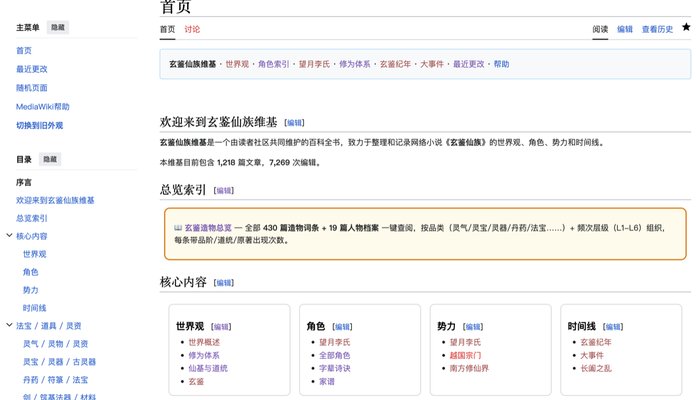700x400 pixels.
Task: Select the 首页 page tab
Action: (x=167, y=29)
